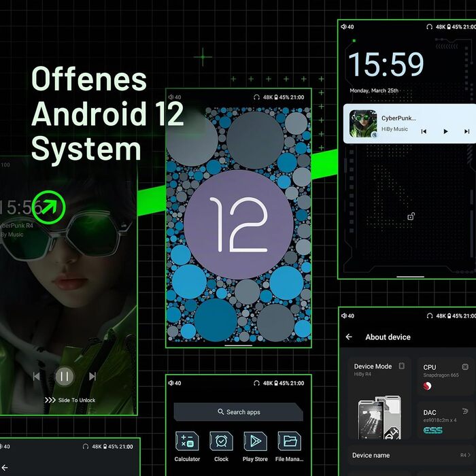Screen dimensions: 476x476
Task: Pause playback on the lock screen
Action: click(65, 377)
